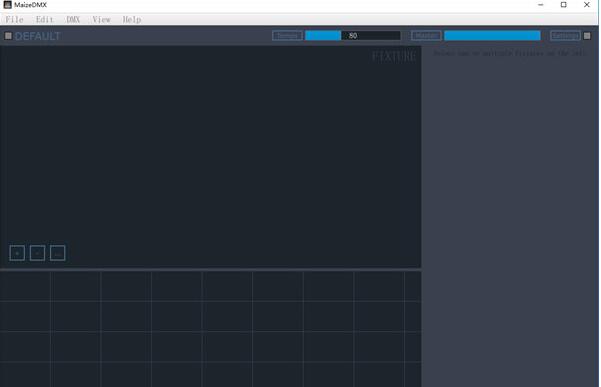This screenshot has height=387, width=601.
Task: Open the View menu
Action: (102, 19)
